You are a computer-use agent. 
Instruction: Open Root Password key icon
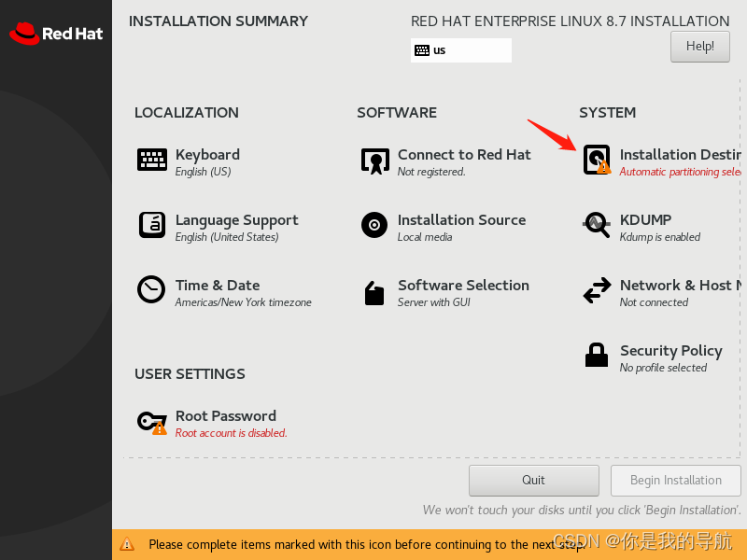click(x=152, y=423)
